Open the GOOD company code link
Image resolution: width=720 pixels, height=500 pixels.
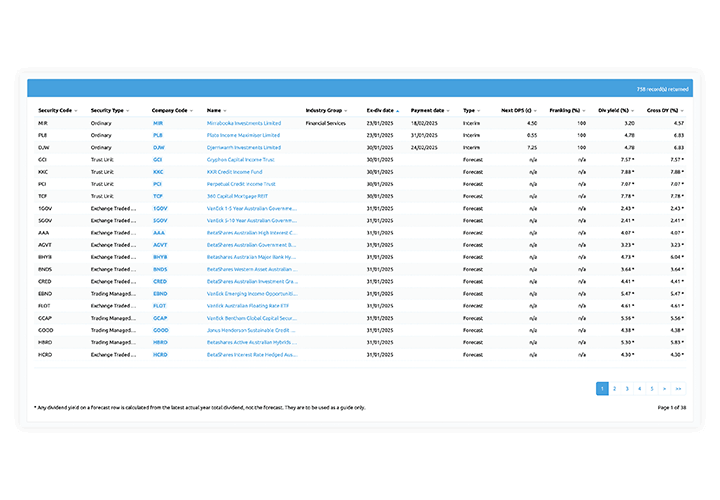[161, 331]
